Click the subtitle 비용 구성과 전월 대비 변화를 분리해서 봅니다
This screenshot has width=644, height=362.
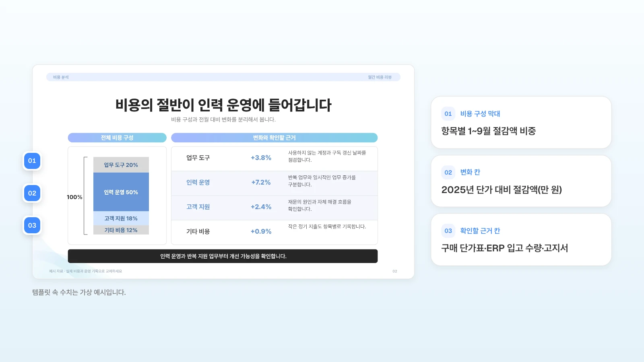click(223, 119)
